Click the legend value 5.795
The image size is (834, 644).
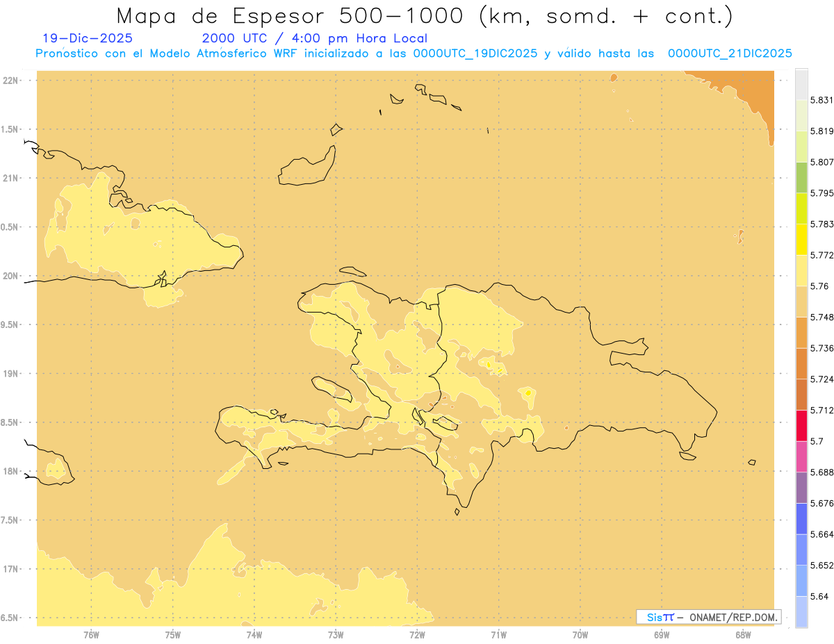pyautogui.click(x=822, y=192)
